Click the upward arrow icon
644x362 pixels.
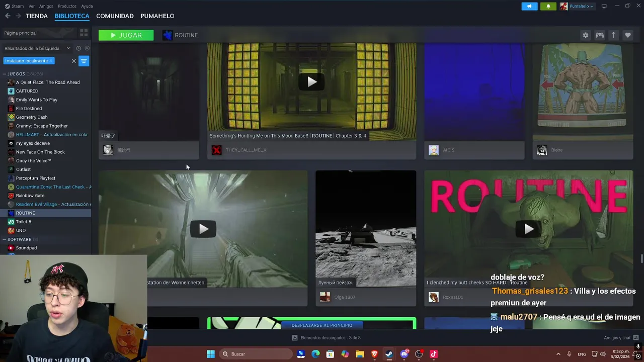click(614, 35)
